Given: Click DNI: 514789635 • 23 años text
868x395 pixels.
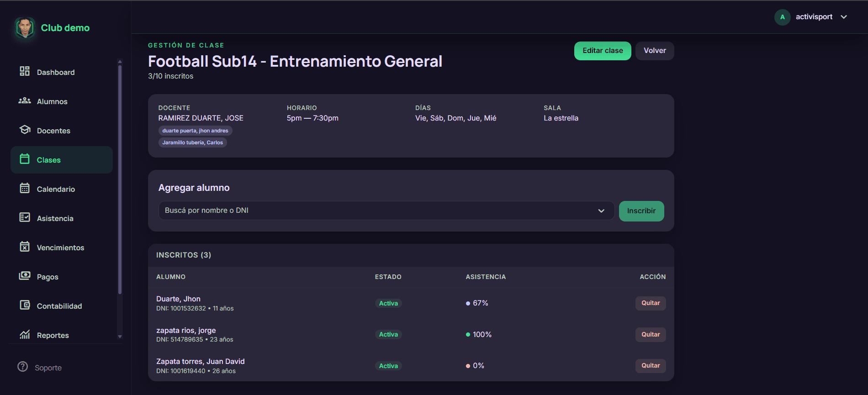Looking at the screenshot, I should coord(195,340).
